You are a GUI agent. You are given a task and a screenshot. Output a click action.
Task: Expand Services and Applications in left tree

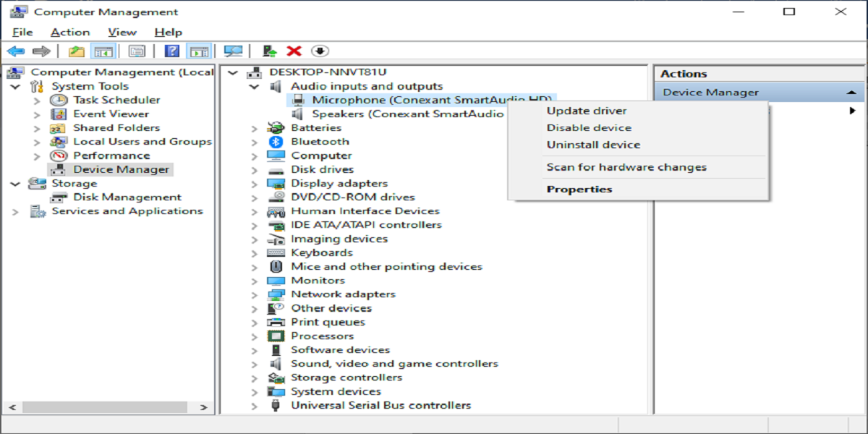click(16, 212)
